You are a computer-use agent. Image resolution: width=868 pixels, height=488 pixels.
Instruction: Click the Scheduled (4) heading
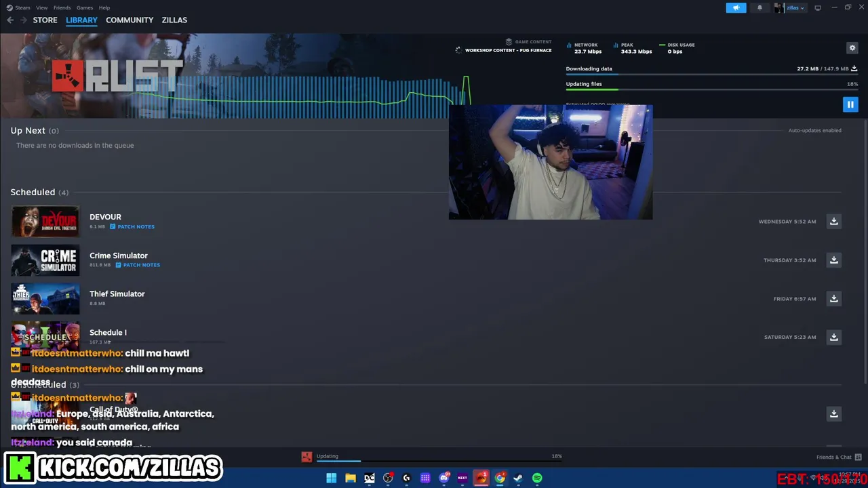pyautogui.click(x=39, y=192)
